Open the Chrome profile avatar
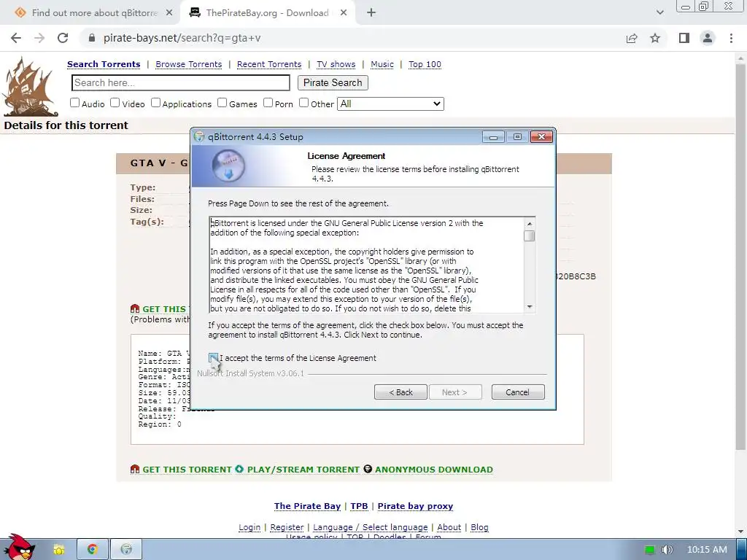 point(708,38)
